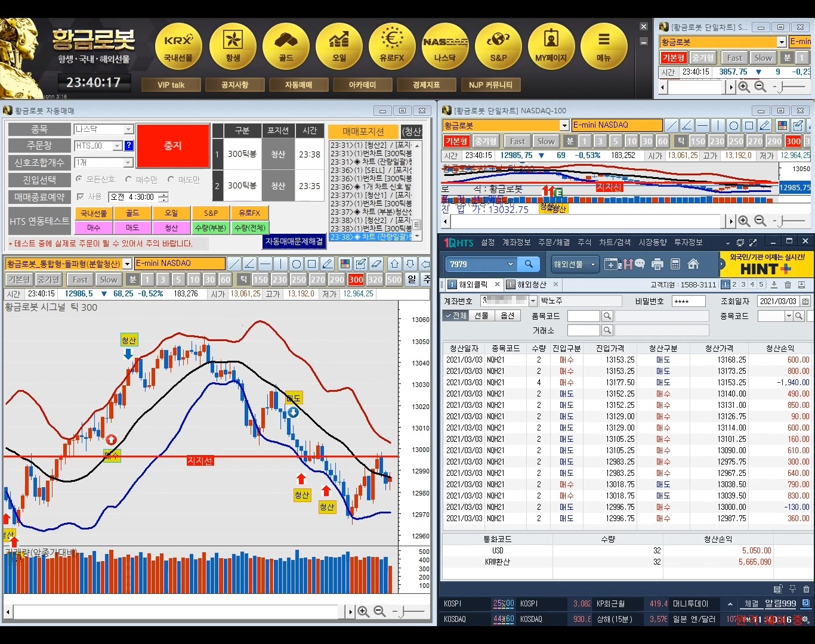Open the 유로FX round icon

coord(392,47)
